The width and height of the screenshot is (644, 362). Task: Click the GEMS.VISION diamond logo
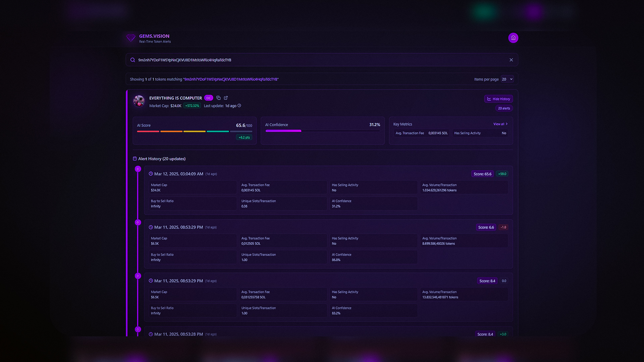click(x=131, y=38)
